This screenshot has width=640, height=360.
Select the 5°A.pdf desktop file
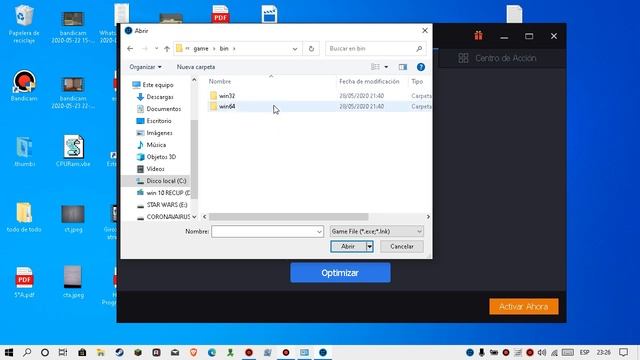point(24,282)
